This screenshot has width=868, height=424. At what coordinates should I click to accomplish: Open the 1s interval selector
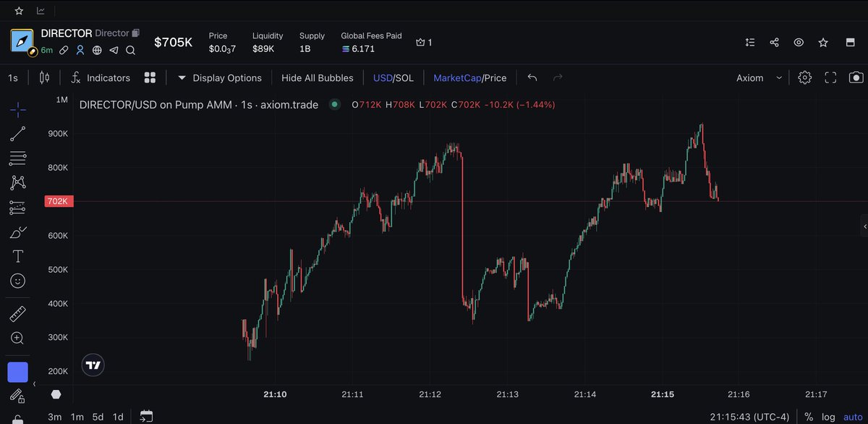click(13, 77)
